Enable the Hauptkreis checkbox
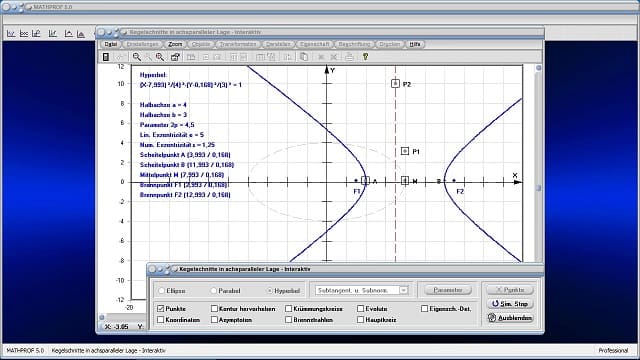 [360, 320]
